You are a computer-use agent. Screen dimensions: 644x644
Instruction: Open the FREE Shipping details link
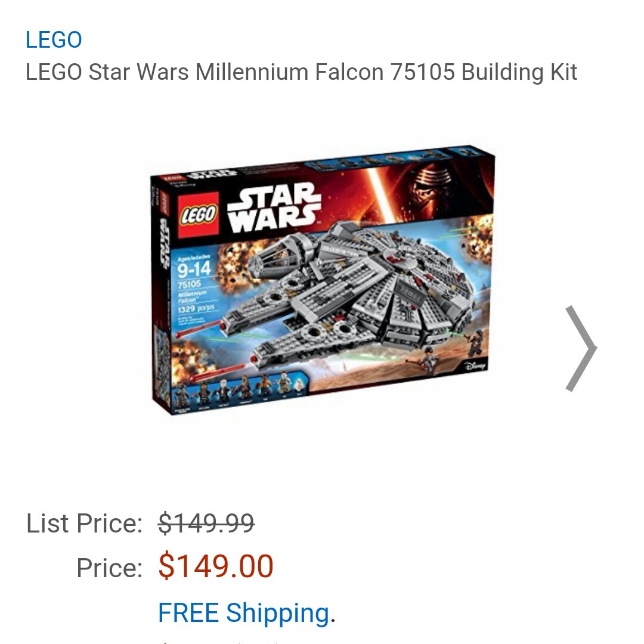pyautogui.click(x=243, y=613)
